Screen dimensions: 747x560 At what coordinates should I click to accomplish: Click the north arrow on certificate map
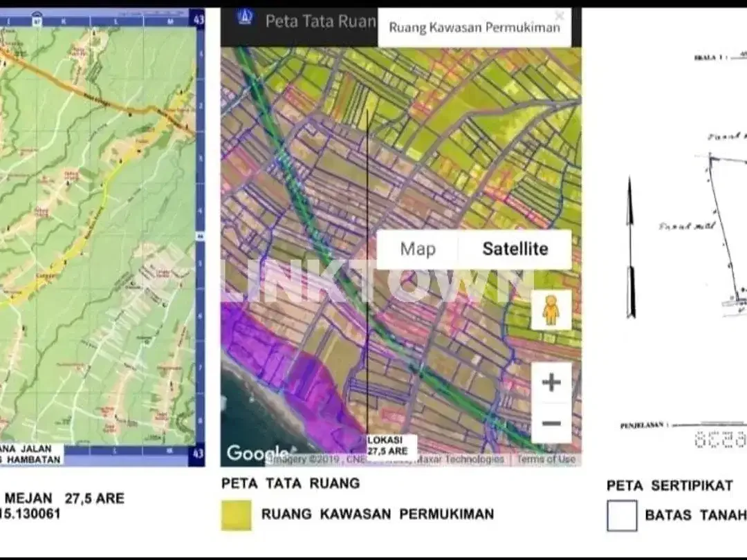coord(630,248)
